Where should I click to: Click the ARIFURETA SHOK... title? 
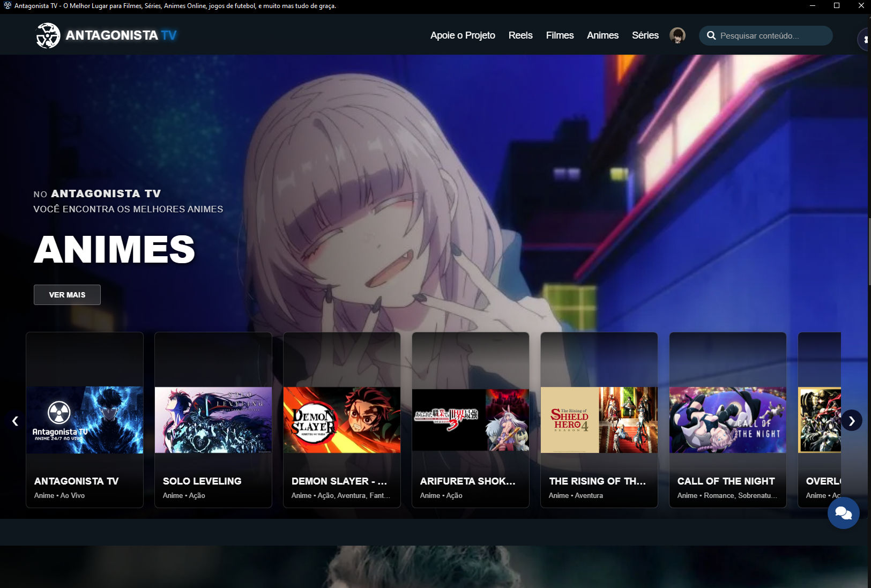[468, 481]
